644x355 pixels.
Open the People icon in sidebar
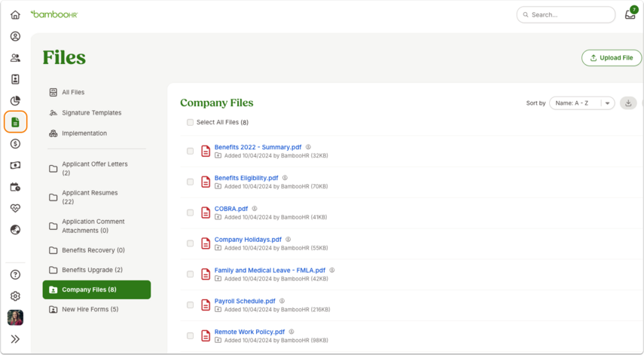(15, 58)
